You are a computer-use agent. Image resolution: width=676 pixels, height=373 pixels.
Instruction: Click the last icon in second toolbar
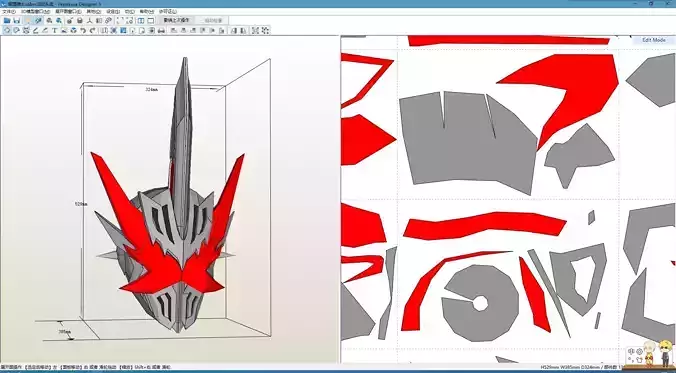[x=266, y=30]
